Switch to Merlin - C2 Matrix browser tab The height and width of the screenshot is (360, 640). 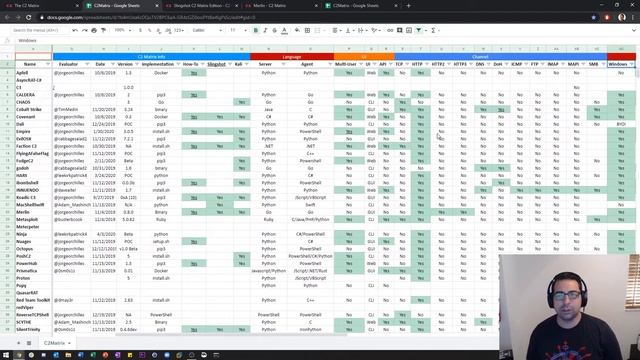click(282, 6)
